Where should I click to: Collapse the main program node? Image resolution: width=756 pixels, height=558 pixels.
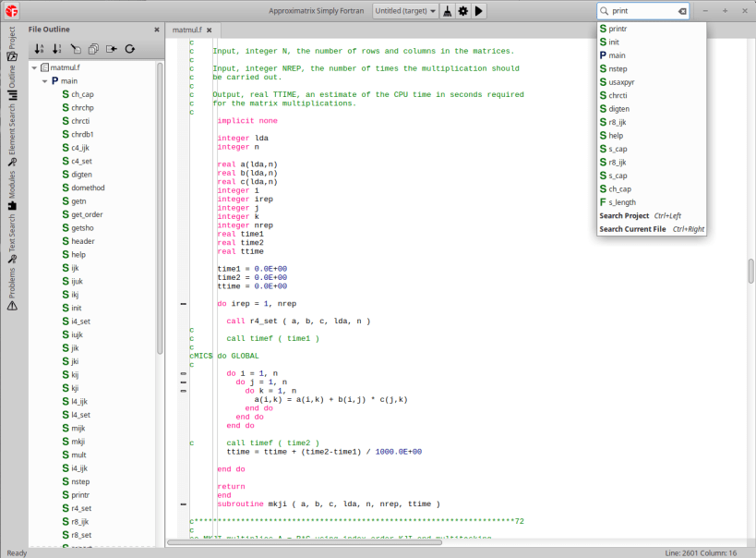pos(44,80)
